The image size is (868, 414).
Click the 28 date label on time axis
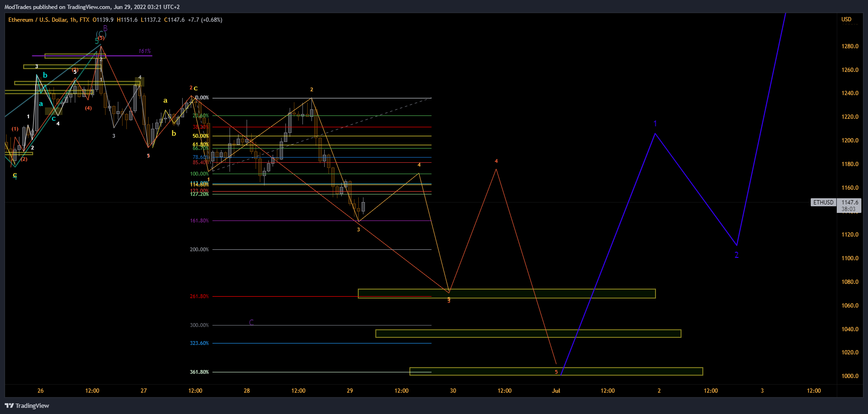pyautogui.click(x=247, y=391)
